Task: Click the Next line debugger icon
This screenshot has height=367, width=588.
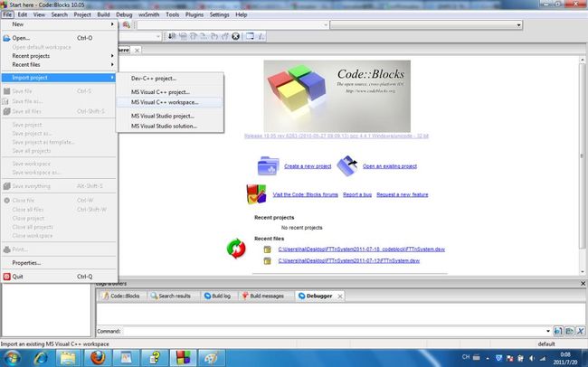Action: click(x=194, y=36)
